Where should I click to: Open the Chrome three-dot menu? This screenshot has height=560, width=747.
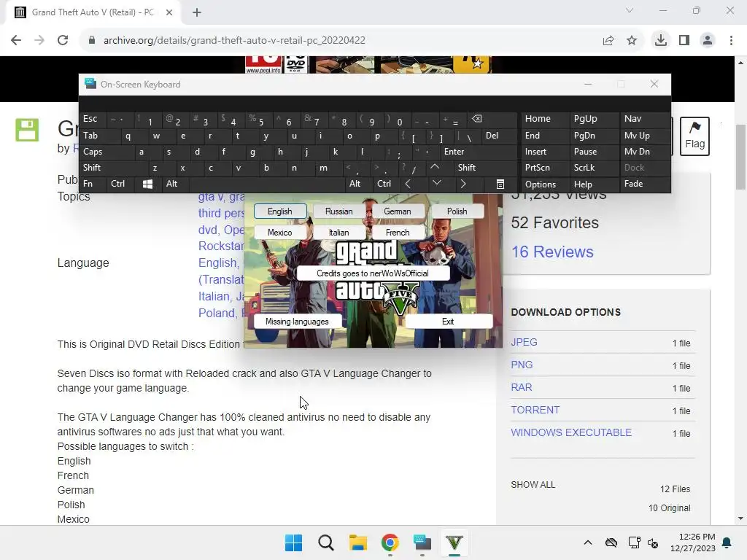pyautogui.click(x=731, y=41)
